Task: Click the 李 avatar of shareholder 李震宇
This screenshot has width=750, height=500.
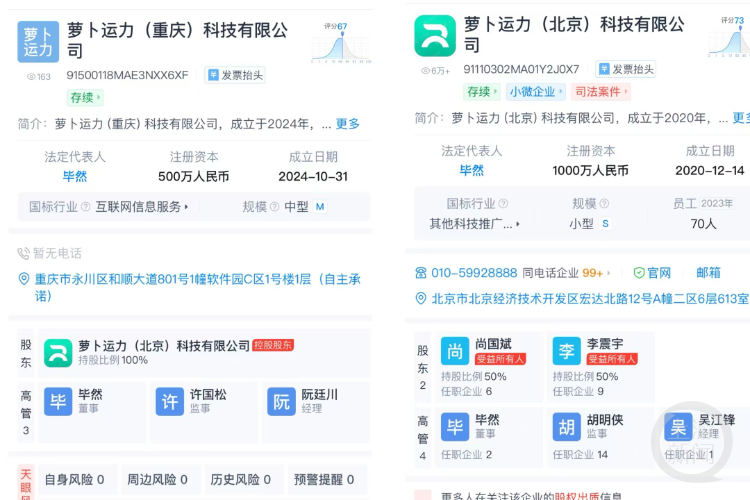Action: (x=566, y=351)
